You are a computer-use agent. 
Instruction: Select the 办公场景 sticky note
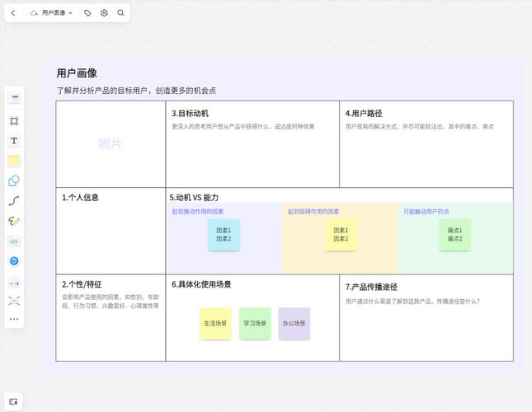[x=294, y=324]
